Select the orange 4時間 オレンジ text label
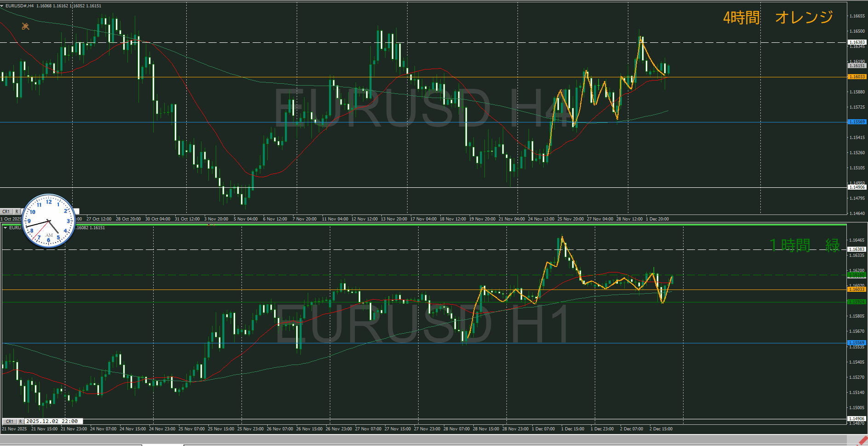Screen dimensions: 868x446 click(x=778, y=17)
